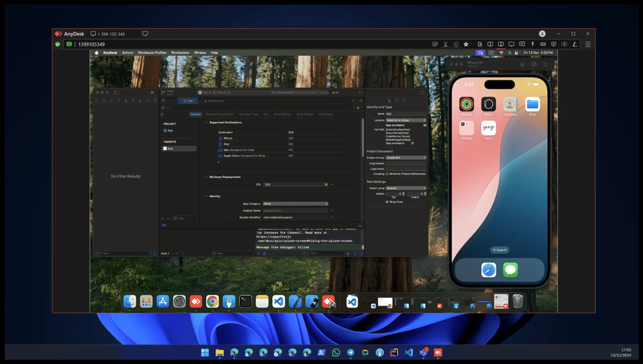Open Google Chrome in the macOS dock
643x364 pixels.
click(x=212, y=302)
